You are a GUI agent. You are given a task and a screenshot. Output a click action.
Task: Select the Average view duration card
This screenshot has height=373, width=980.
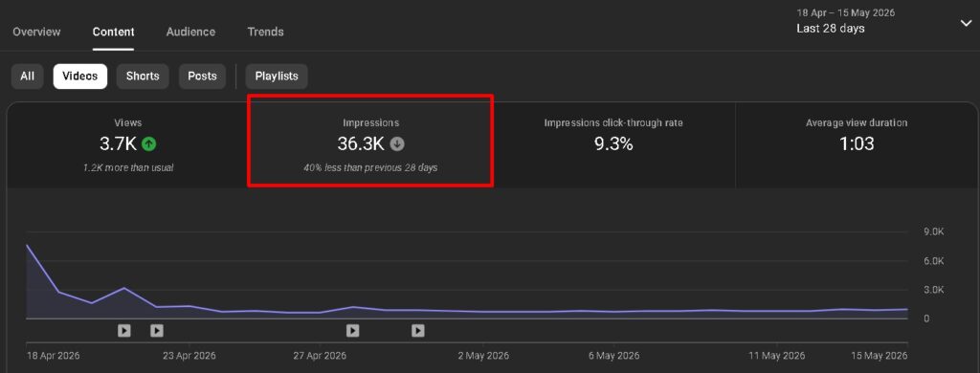click(x=857, y=145)
